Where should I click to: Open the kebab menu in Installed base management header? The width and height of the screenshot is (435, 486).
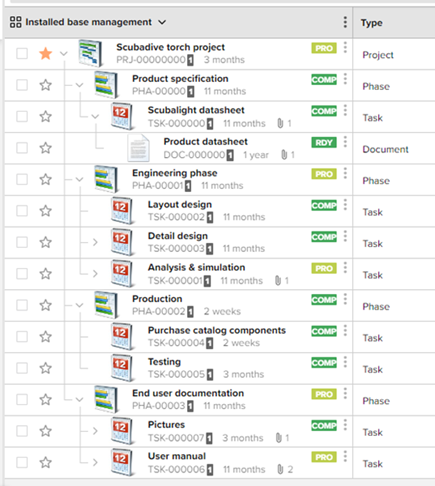pos(345,22)
